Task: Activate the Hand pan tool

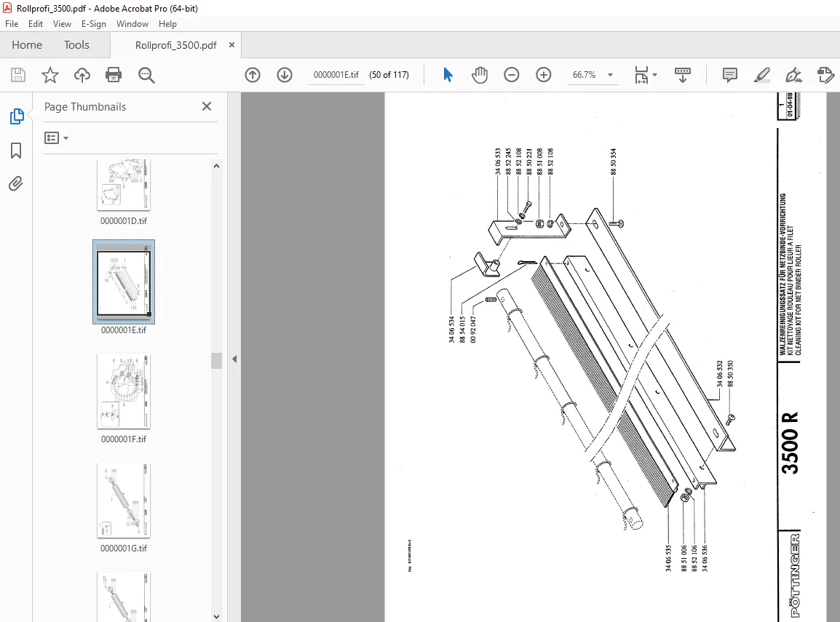Action: [480, 75]
